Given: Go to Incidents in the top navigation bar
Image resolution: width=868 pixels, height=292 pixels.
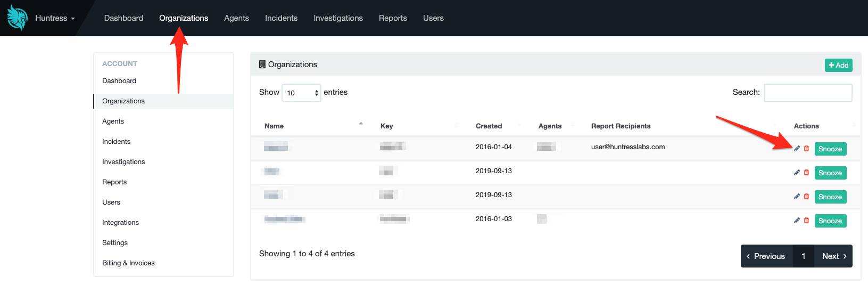Looking at the screenshot, I should (x=281, y=18).
